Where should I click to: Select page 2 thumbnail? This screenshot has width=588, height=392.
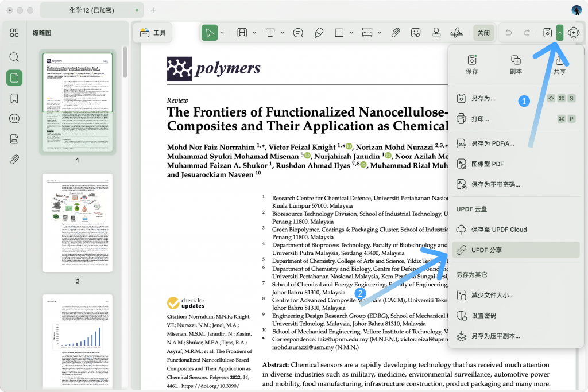pyautogui.click(x=78, y=223)
